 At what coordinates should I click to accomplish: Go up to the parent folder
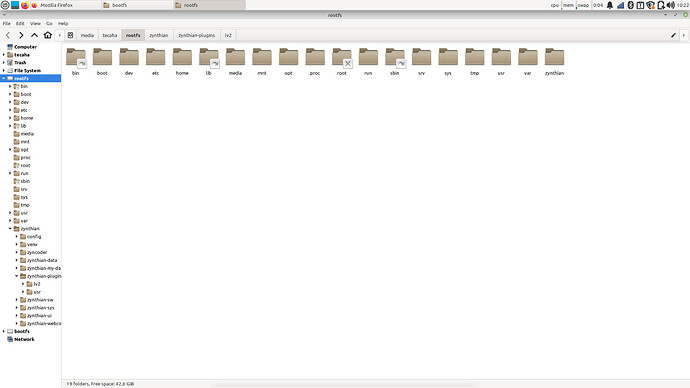pyautogui.click(x=34, y=35)
